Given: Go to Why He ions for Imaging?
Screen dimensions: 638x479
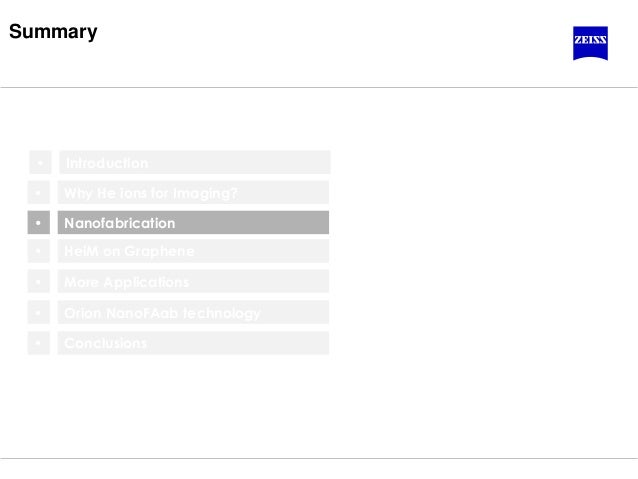Looking at the screenshot, I should pos(193,192).
